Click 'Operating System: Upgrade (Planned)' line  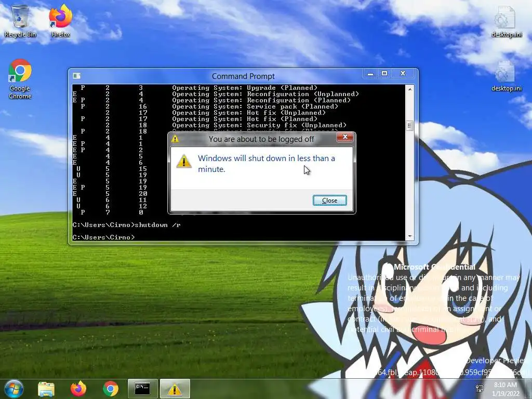click(245, 88)
